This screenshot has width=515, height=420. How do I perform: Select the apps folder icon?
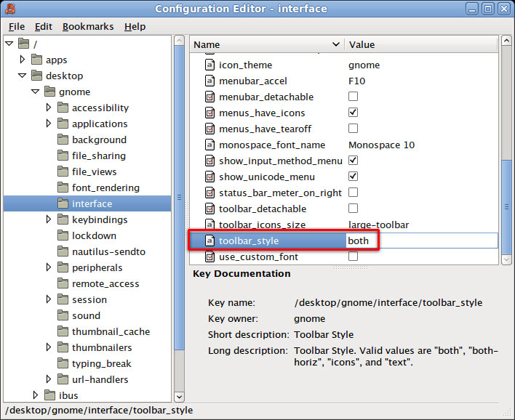[x=36, y=60]
